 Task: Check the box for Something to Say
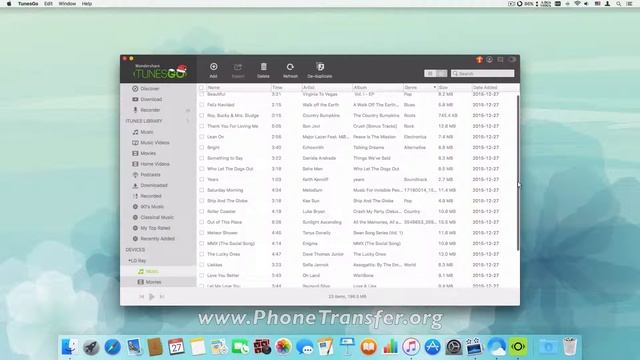[201, 158]
